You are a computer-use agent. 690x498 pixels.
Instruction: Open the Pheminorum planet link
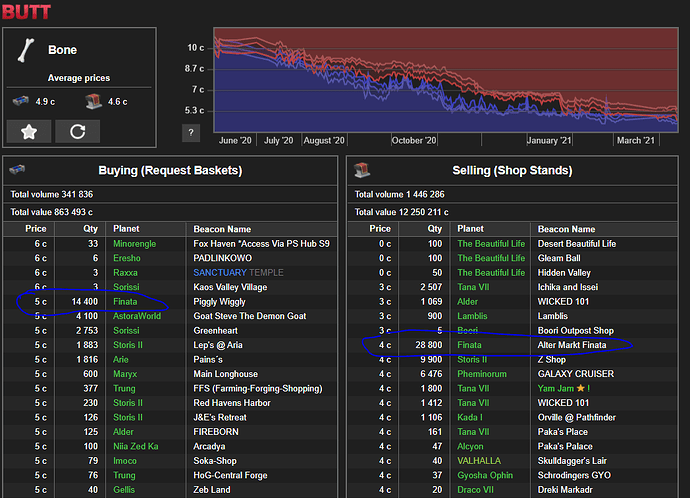pyautogui.click(x=482, y=374)
